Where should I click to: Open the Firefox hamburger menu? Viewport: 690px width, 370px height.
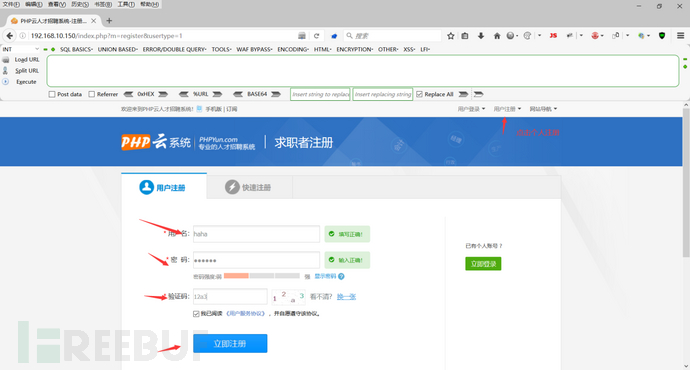click(x=680, y=36)
